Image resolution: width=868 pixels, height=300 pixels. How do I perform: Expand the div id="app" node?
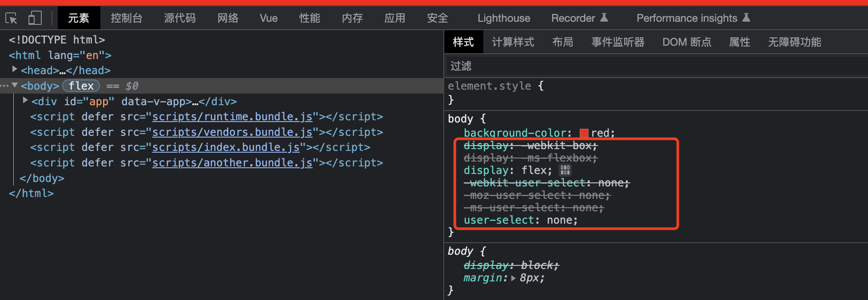tap(25, 101)
